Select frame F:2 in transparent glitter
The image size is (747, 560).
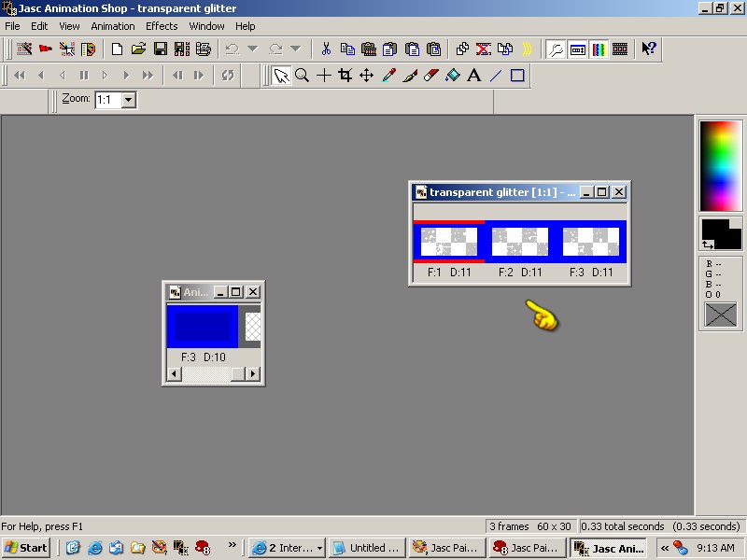[x=520, y=243]
